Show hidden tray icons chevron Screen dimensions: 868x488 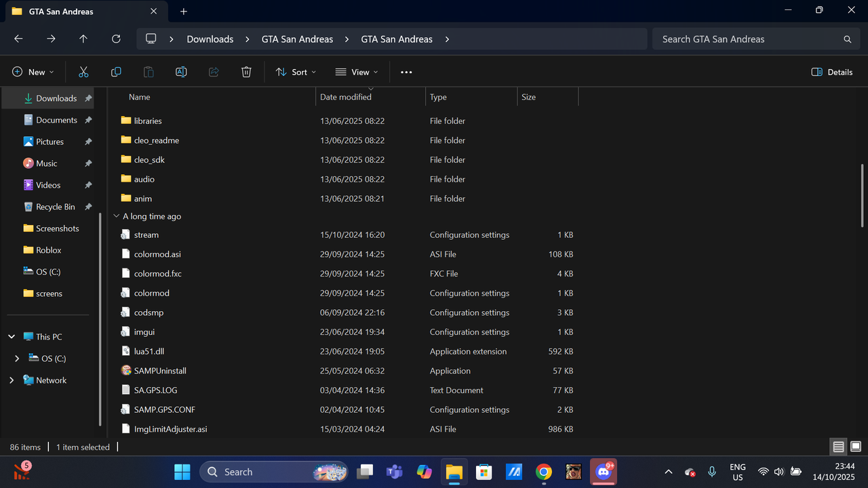pyautogui.click(x=669, y=472)
